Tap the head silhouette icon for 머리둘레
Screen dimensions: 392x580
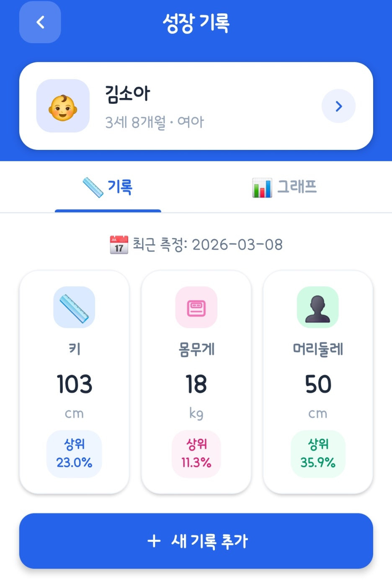tap(318, 307)
